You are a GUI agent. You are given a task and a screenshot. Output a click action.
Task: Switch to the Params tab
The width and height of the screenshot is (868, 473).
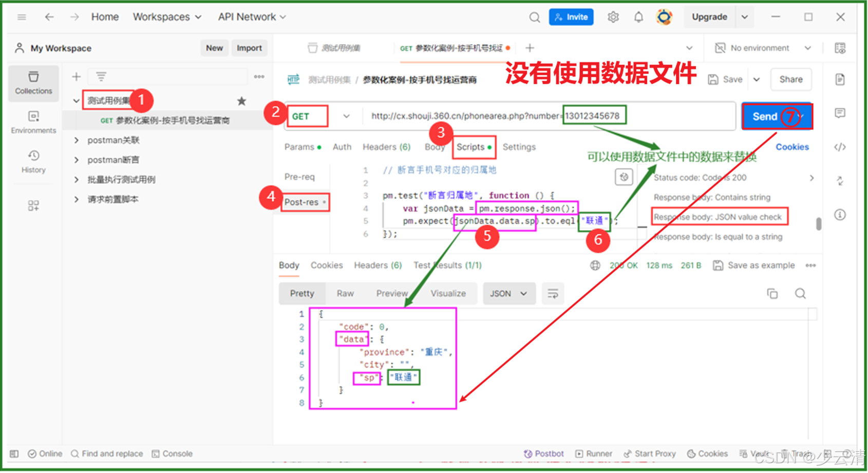(x=303, y=147)
